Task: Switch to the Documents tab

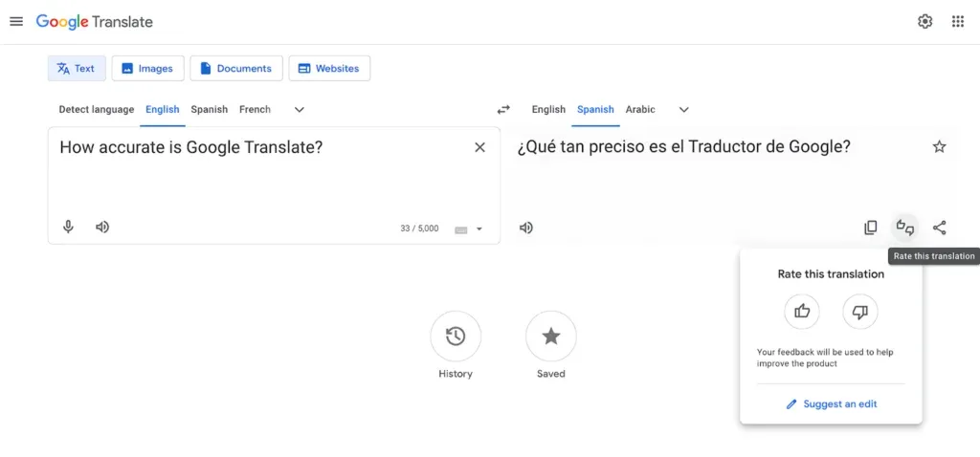Action: pos(235,69)
